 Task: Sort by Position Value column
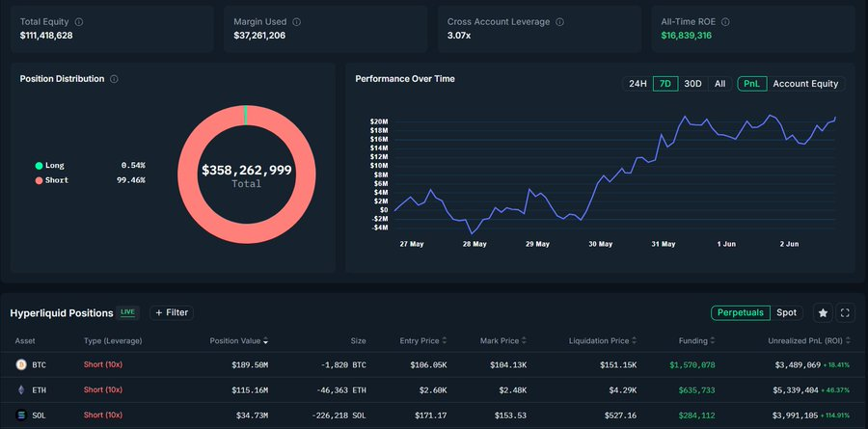pos(239,341)
